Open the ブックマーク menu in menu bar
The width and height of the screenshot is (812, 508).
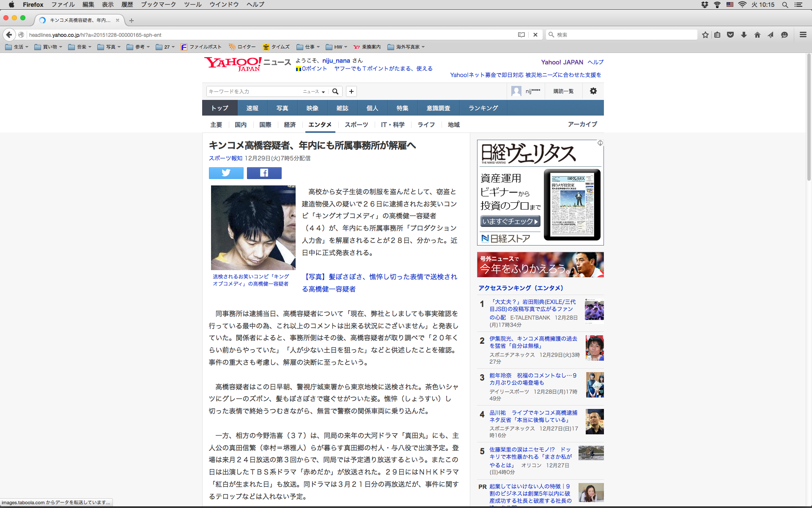(158, 5)
